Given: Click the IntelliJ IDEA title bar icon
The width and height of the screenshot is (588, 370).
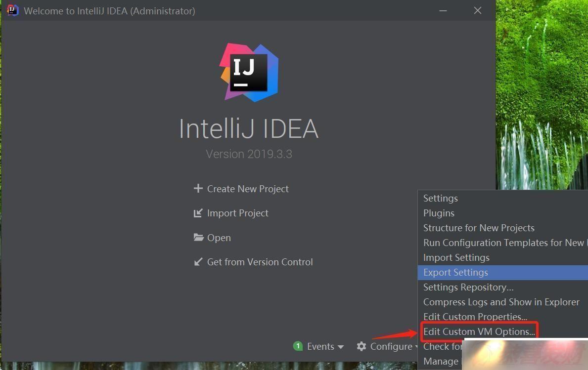Looking at the screenshot, I should pyautogui.click(x=12, y=10).
